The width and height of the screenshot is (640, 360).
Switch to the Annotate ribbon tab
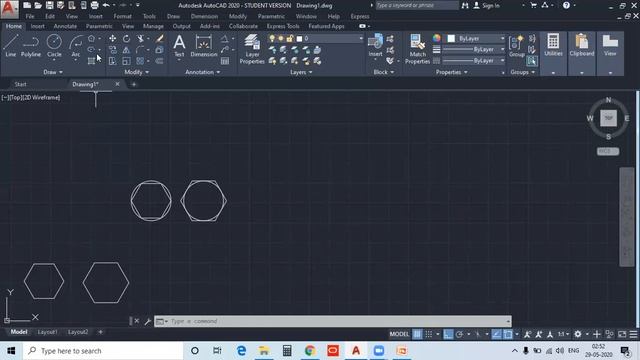coord(65,26)
